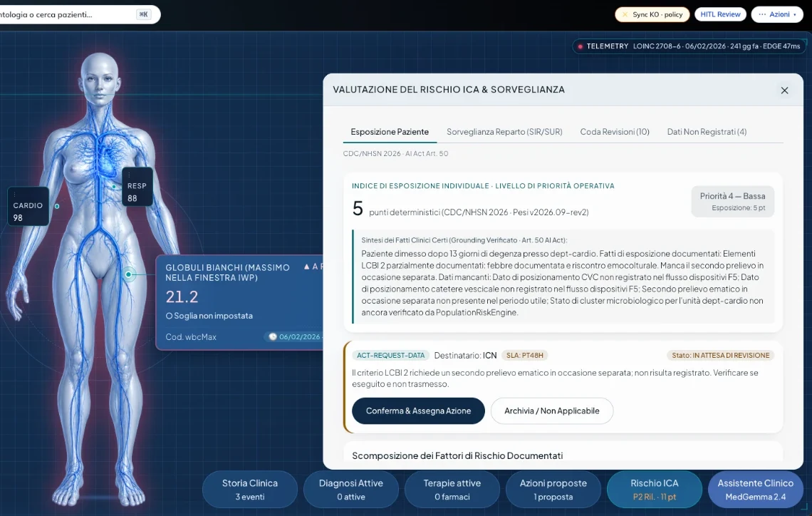This screenshot has height=516, width=812.
Task: Click the drag handle dots on CARDIO card
Action: click(14, 195)
